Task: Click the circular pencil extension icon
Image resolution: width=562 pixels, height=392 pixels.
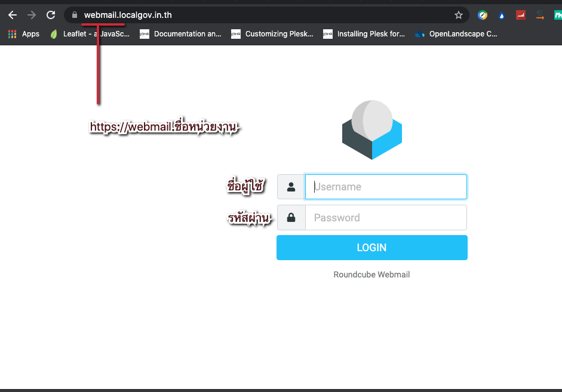Action: coord(482,16)
